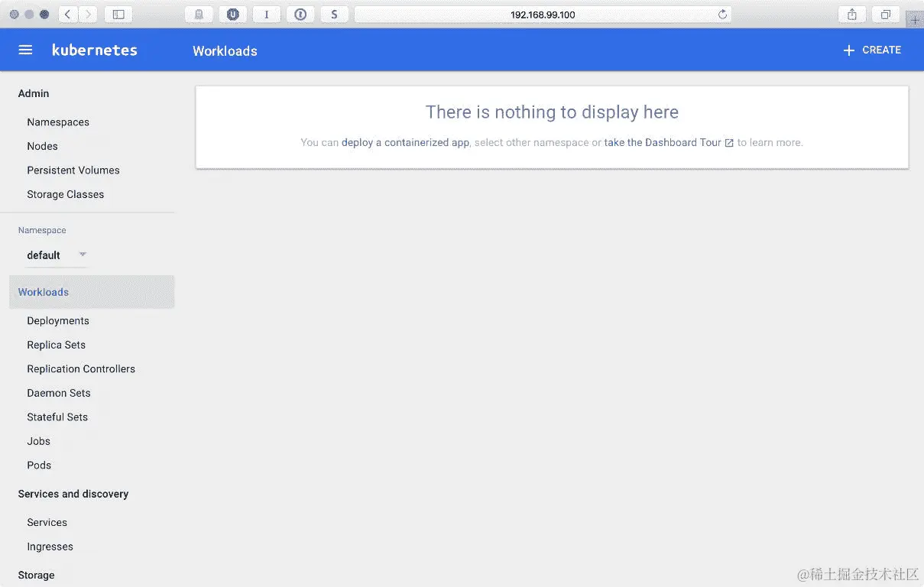Click the Workloads page title
This screenshot has width=924, height=587.
(225, 51)
